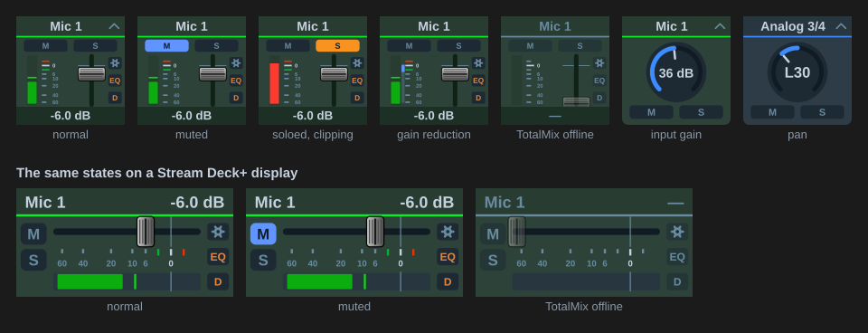Collapse the input gain card chevron
This screenshot has height=333, width=868.
721,26
